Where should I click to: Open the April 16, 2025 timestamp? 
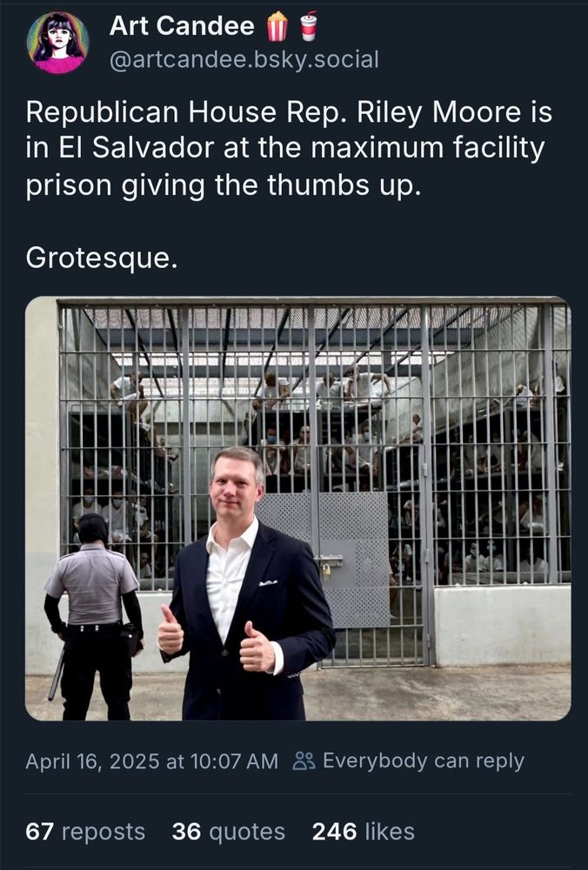151,761
